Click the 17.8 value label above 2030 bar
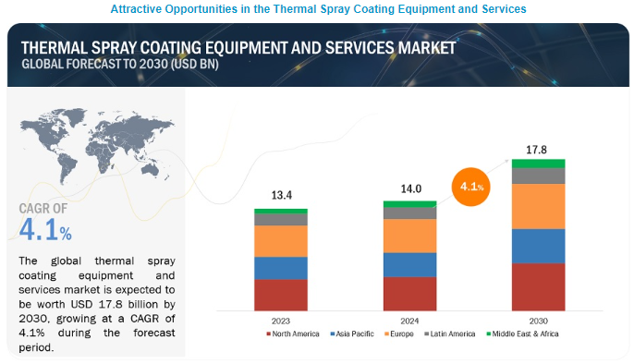The image size is (634, 364). 536,150
